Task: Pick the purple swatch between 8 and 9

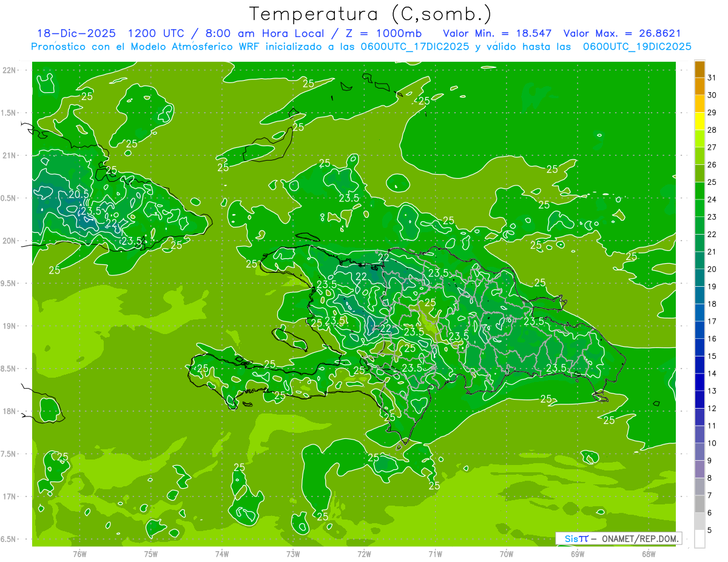Action: click(699, 469)
